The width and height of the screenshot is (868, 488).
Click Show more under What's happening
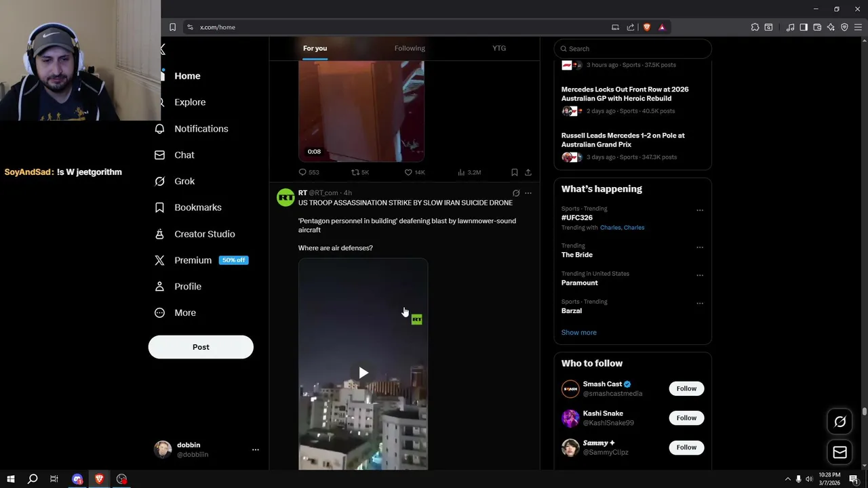(579, 333)
